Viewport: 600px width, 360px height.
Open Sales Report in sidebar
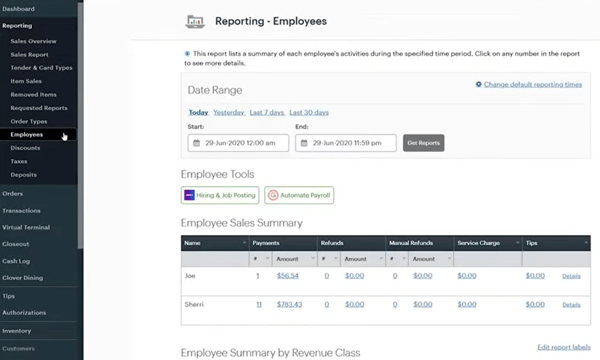pos(29,54)
